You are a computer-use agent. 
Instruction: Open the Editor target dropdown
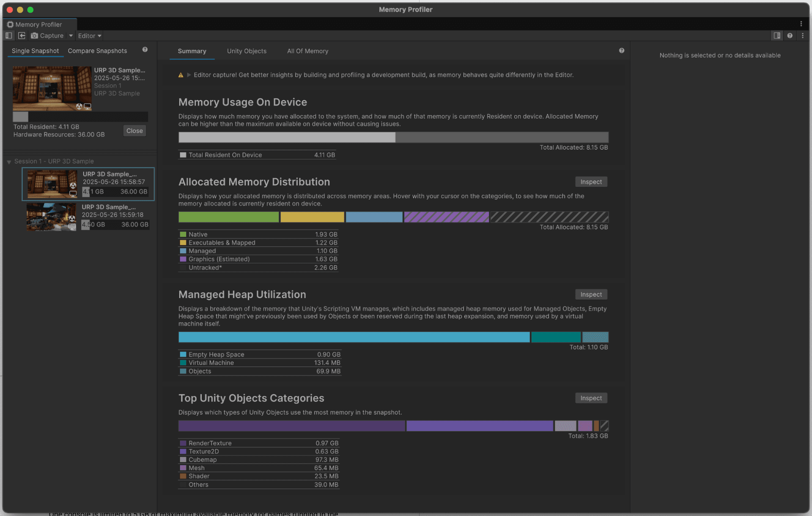[x=89, y=36]
